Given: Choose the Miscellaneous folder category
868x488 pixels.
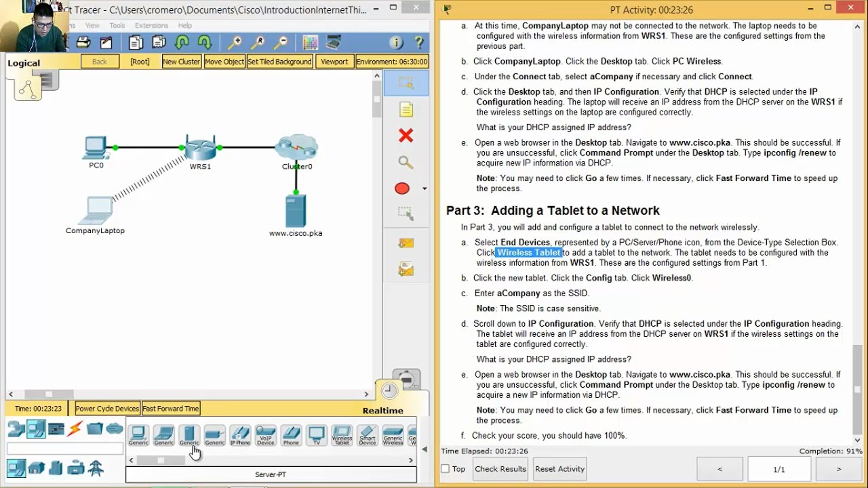Looking at the screenshot, I should coord(95,428).
